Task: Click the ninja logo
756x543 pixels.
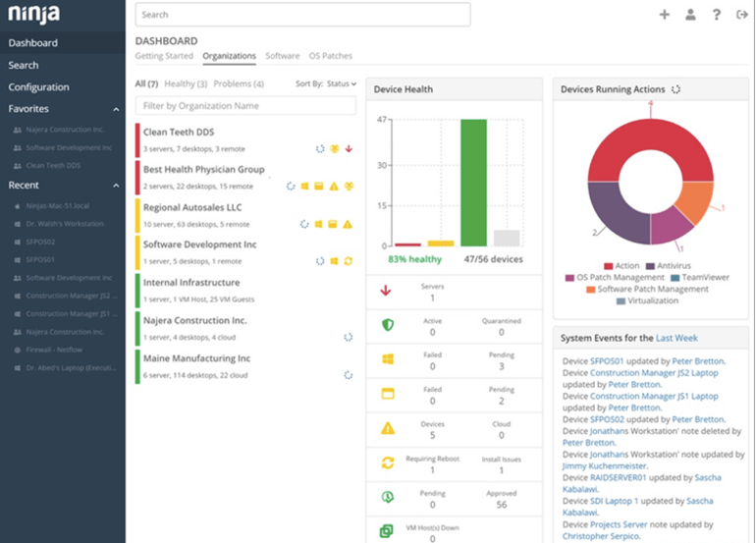Action: pyautogui.click(x=33, y=14)
